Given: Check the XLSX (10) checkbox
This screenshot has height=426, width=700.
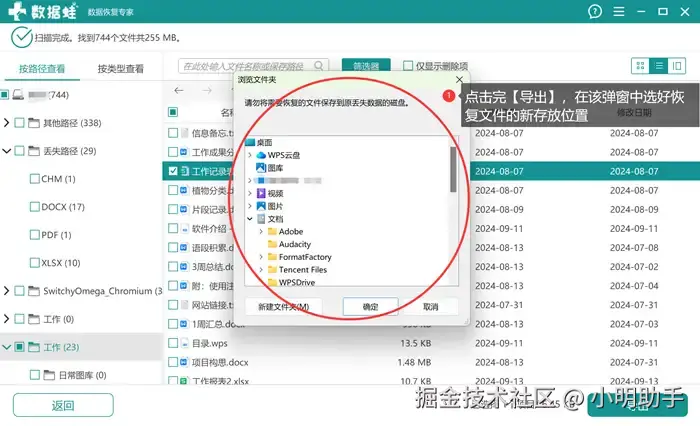Looking at the screenshot, I should [x=34, y=263].
